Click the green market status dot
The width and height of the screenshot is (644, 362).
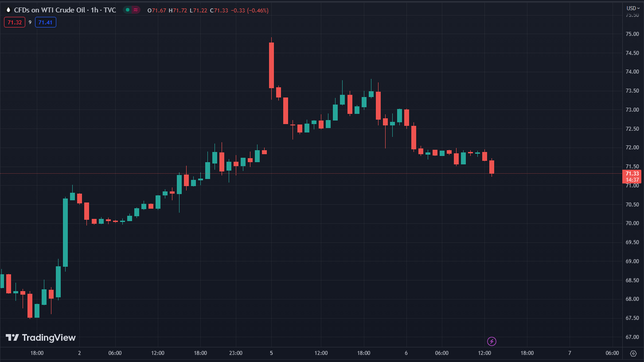(x=127, y=10)
